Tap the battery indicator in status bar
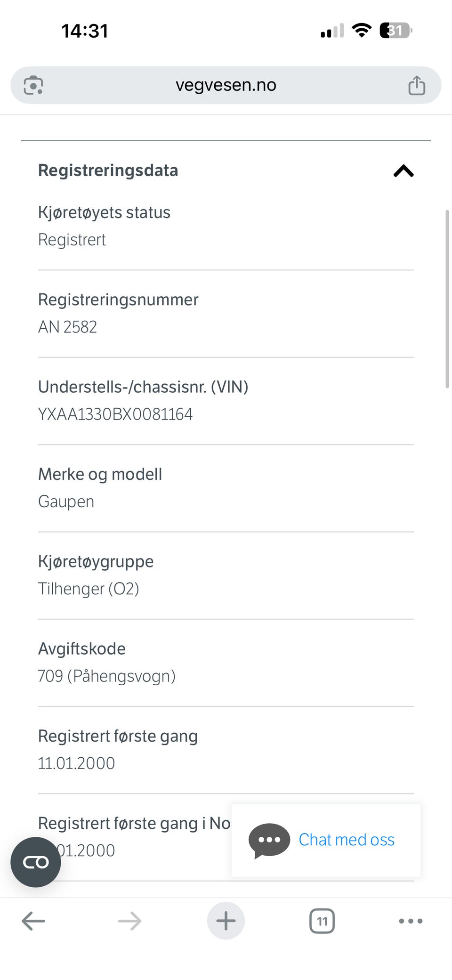 395,31
